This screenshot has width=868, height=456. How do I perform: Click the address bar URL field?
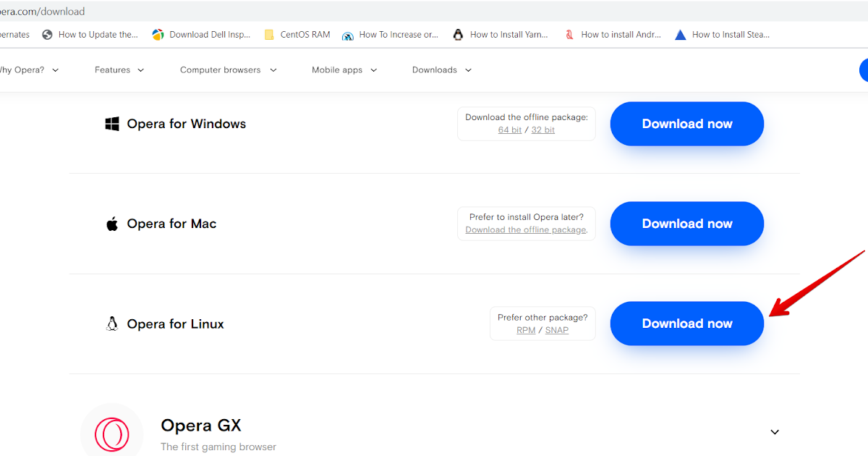pyautogui.click(x=434, y=12)
